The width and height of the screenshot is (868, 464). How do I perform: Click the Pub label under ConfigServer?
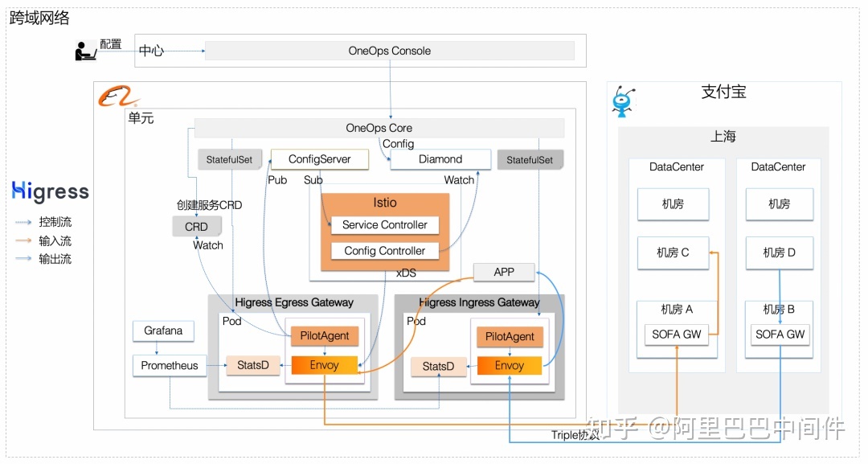point(277,180)
